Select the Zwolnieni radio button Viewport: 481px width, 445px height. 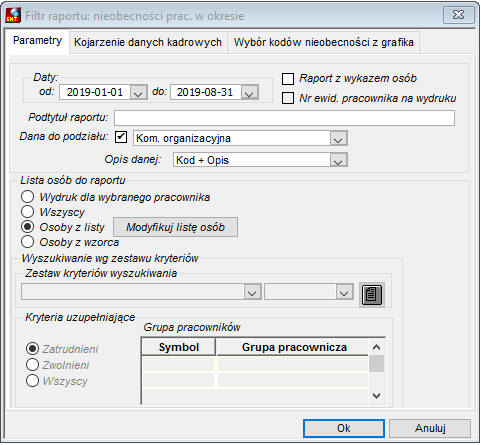[x=32, y=365]
